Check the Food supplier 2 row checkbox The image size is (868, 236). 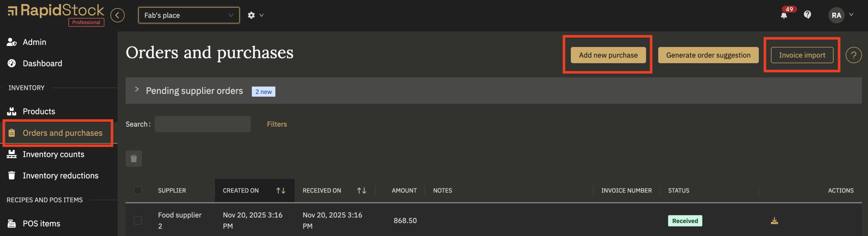138,221
